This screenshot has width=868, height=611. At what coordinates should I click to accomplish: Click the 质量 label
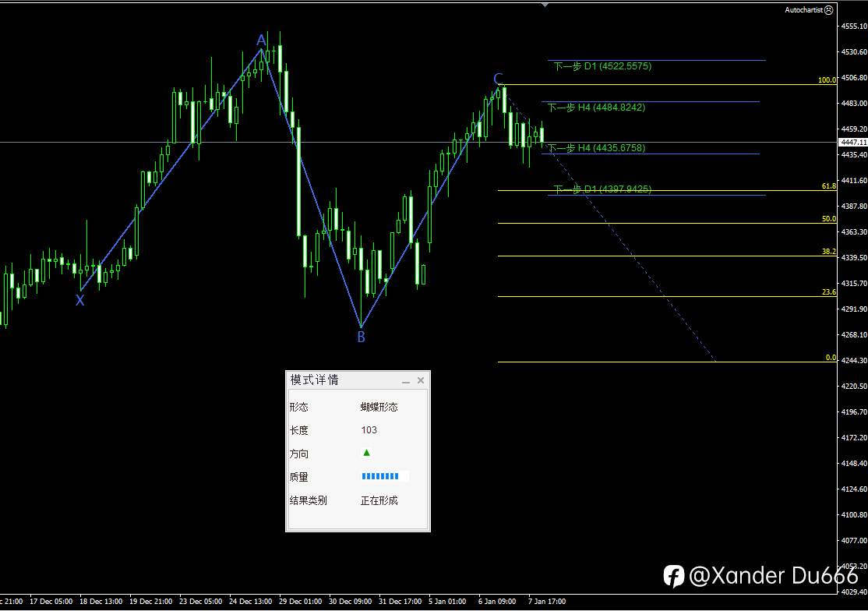(x=299, y=477)
